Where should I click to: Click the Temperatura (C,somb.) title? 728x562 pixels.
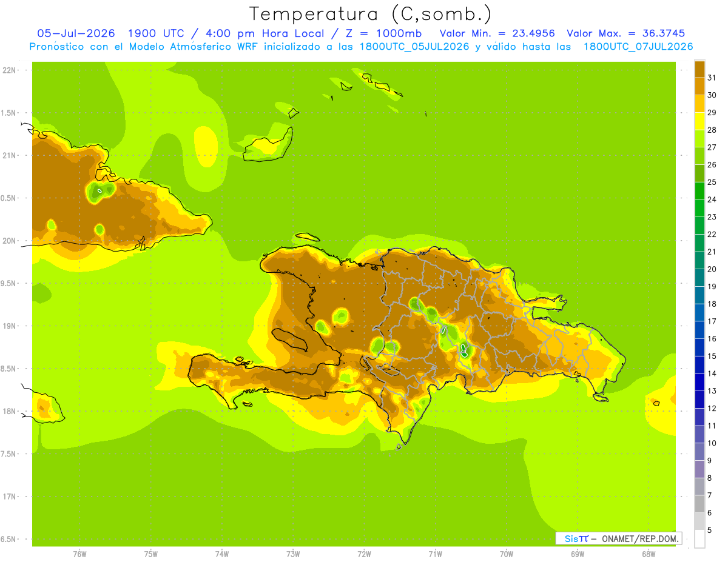point(371,14)
